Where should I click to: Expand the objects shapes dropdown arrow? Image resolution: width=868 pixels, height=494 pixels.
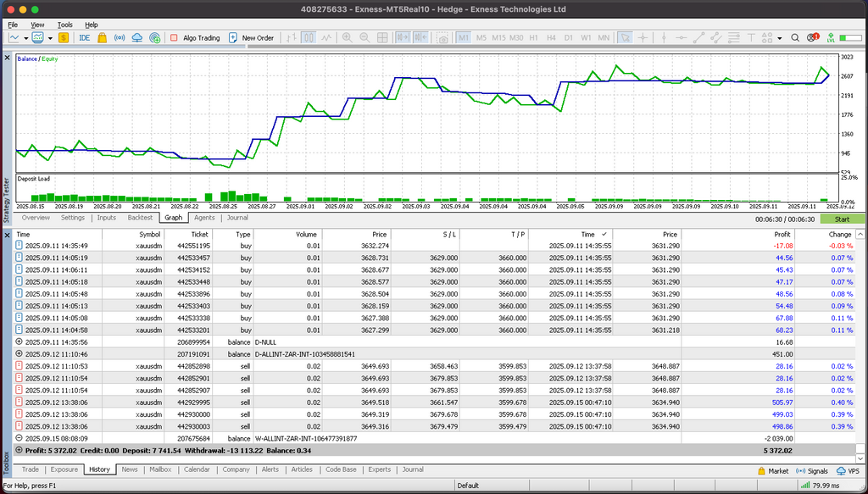pyautogui.click(x=780, y=37)
